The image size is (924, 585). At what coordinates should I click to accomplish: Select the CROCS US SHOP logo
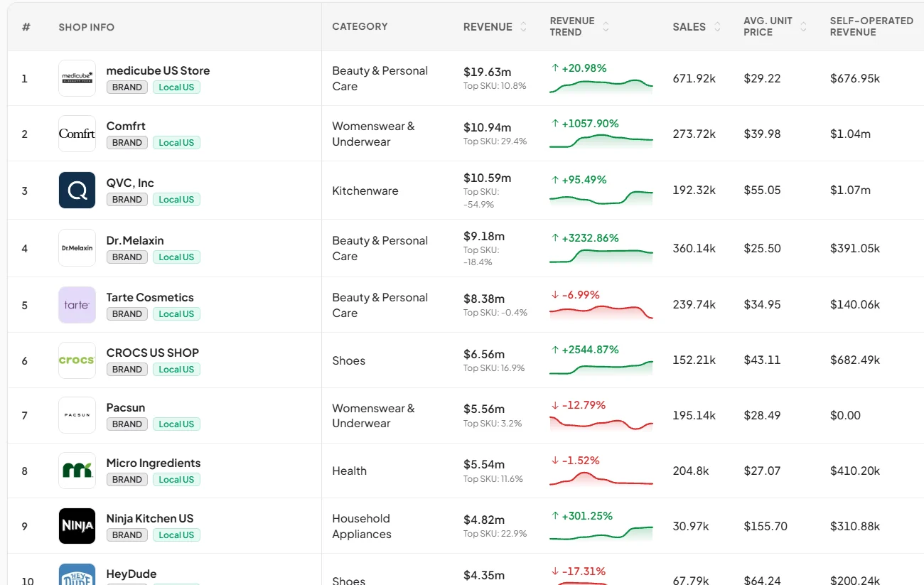click(77, 360)
